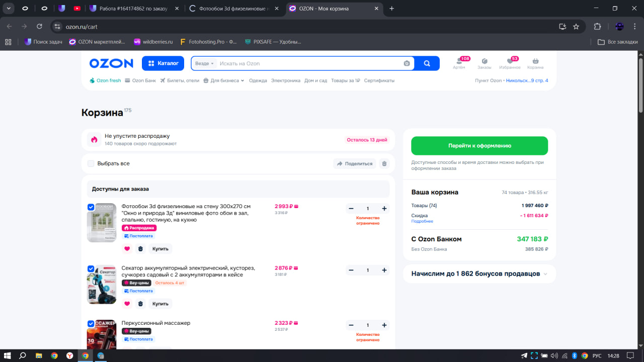
Task: Delete Секатор аккумуляторный item with trash icon
Action: (x=140, y=304)
